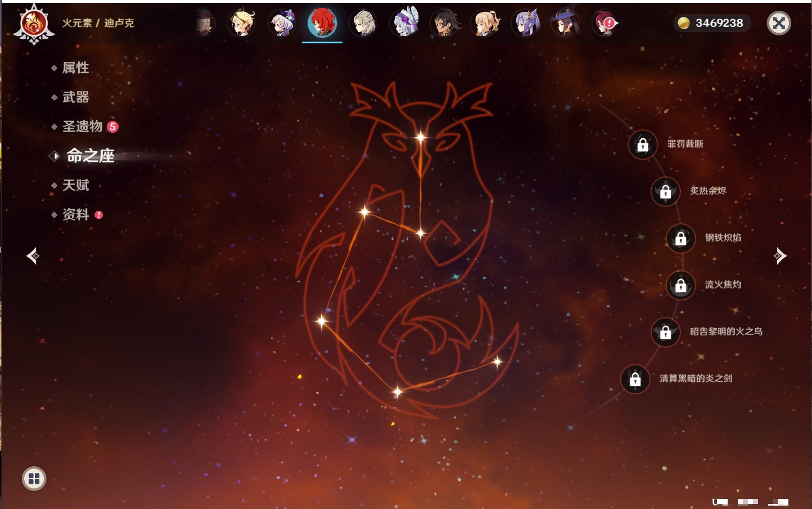
Task: Open the 武器 weapon tab
Action: (75, 97)
